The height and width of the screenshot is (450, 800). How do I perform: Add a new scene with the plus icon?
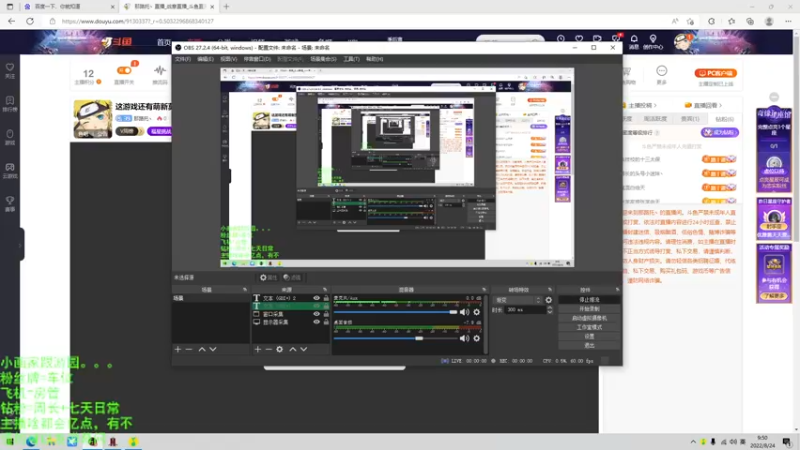click(178, 349)
